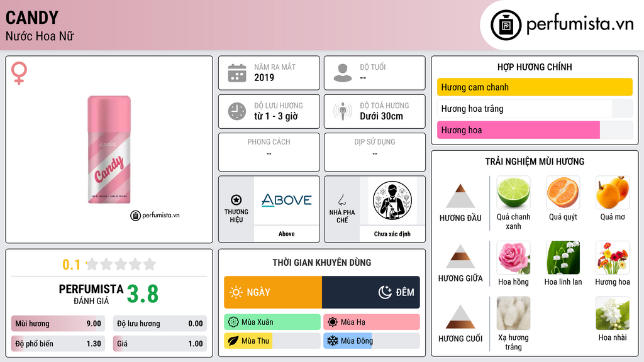Click the Độ phổ biến 1.30 score bar
This screenshot has width=644, height=362.
tap(58, 344)
